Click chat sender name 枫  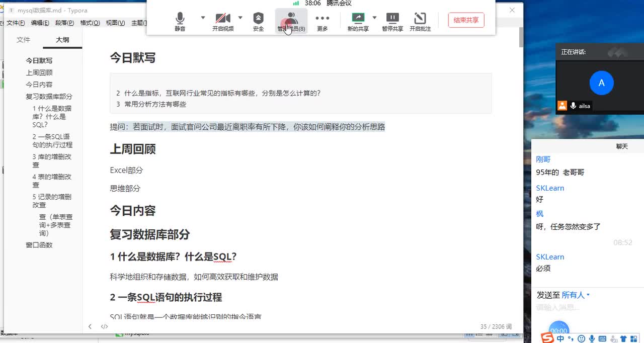(540, 214)
